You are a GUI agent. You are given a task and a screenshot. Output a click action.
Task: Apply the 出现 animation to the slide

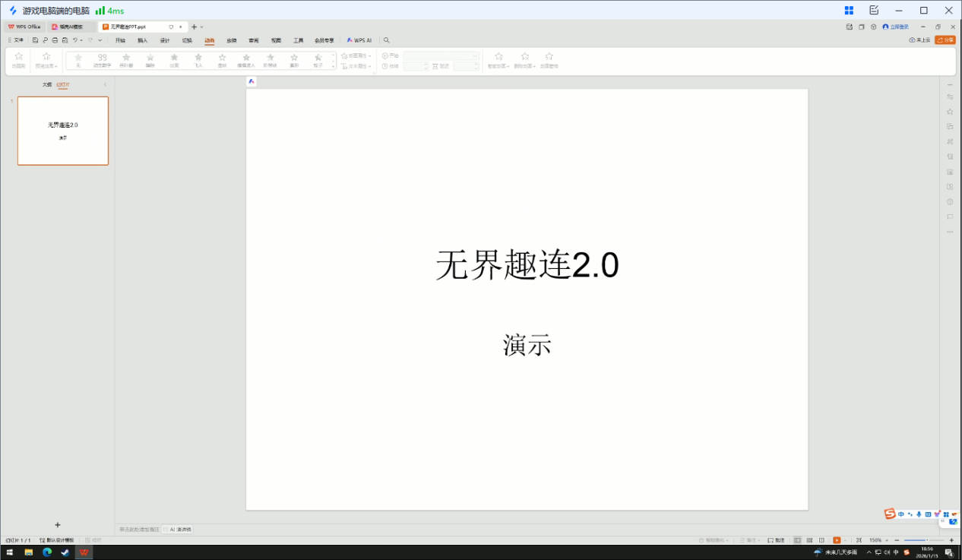tap(174, 61)
